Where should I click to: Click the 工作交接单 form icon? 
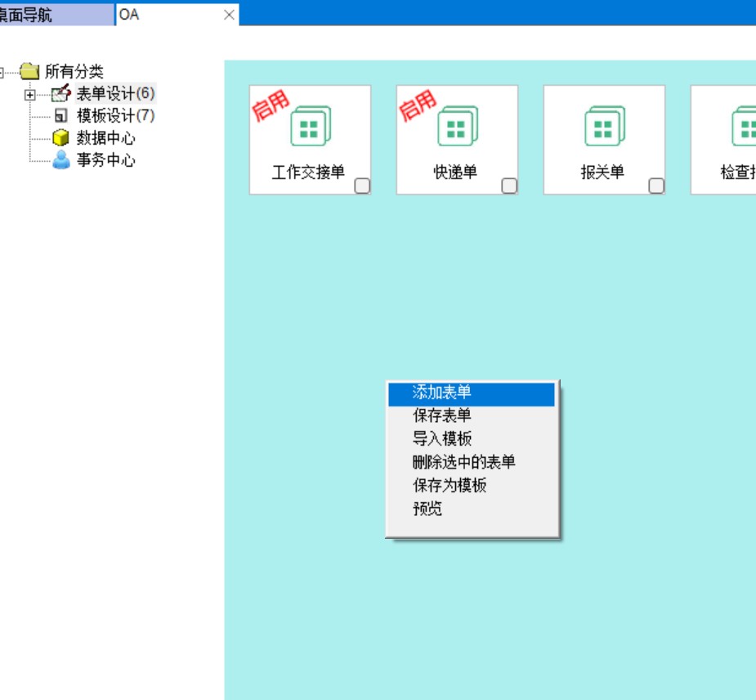click(310, 128)
